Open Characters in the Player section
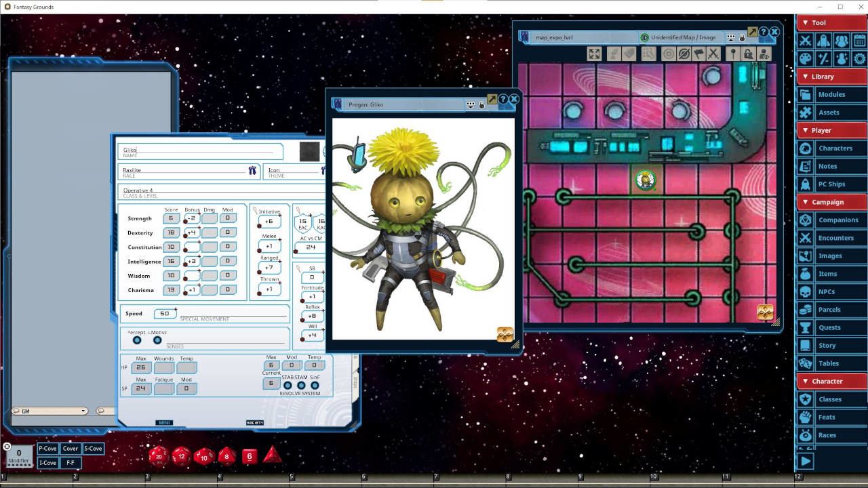This screenshot has width=868, height=488. [x=831, y=148]
